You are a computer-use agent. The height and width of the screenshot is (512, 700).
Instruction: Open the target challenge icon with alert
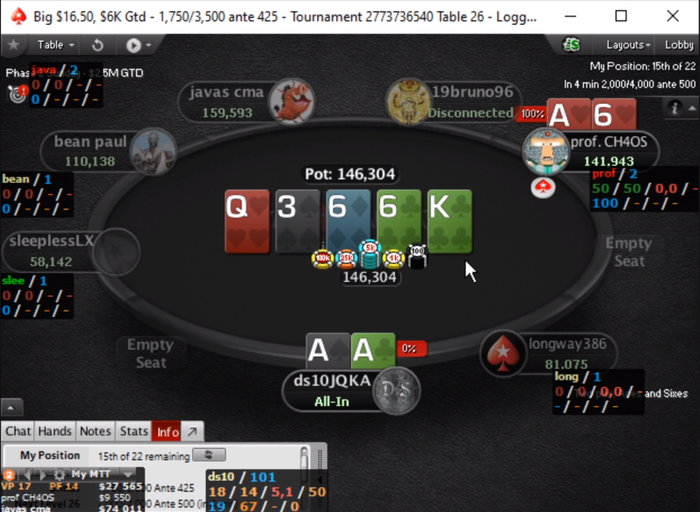click(x=18, y=93)
